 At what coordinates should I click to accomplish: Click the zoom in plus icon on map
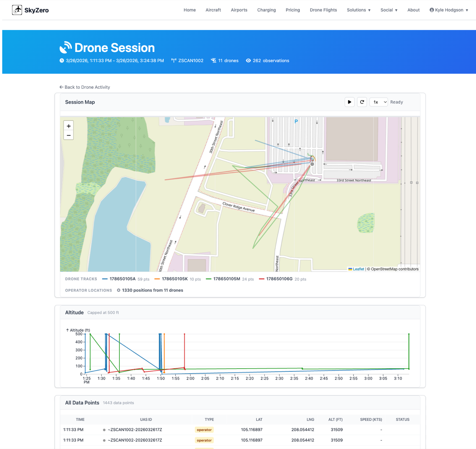click(68, 126)
